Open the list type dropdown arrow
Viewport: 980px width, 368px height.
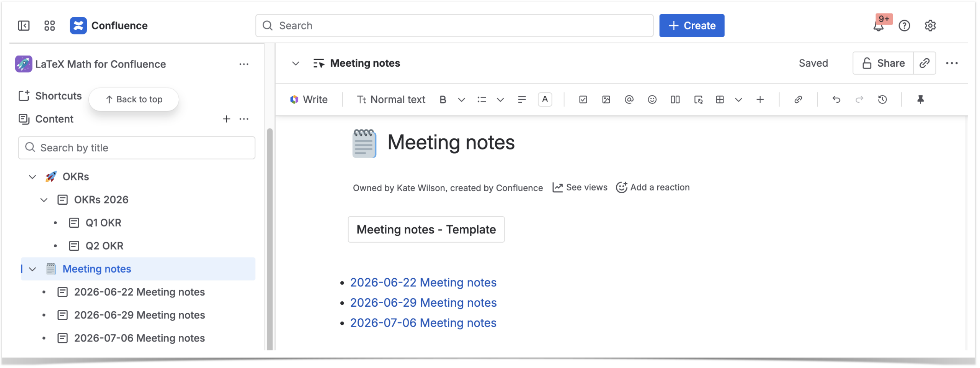click(x=500, y=100)
